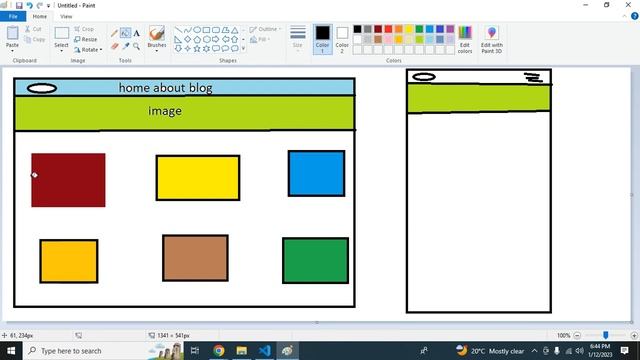Click the zoom out minus button

[x=577, y=336]
